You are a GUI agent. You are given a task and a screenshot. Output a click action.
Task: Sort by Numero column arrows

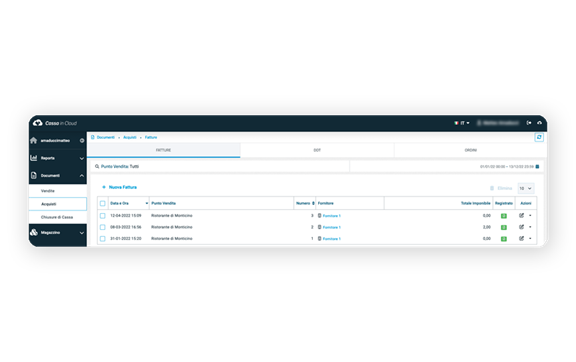pyautogui.click(x=313, y=203)
